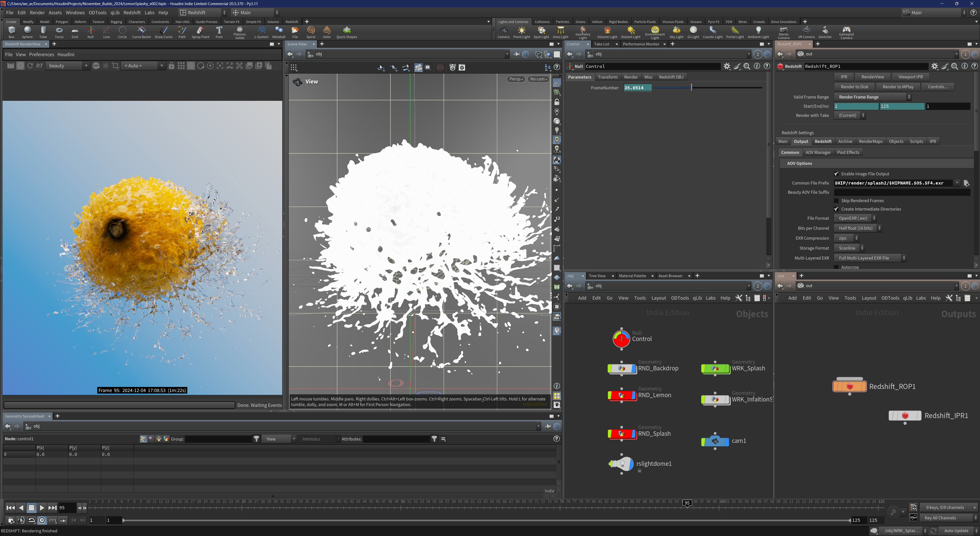Enable Skip Rendered Frames checkbox
The width and height of the screenshot is (980, 536).
pos(836,200)
